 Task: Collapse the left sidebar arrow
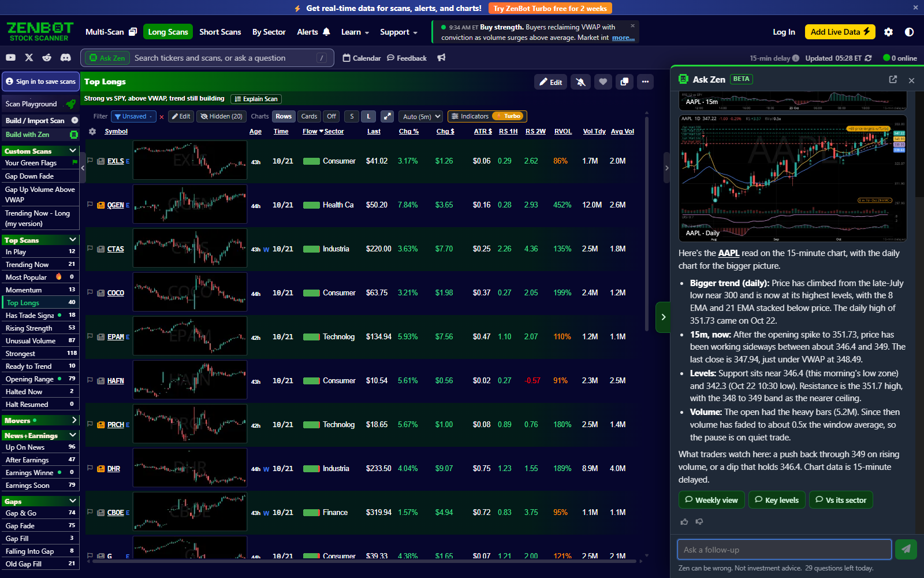83,168
